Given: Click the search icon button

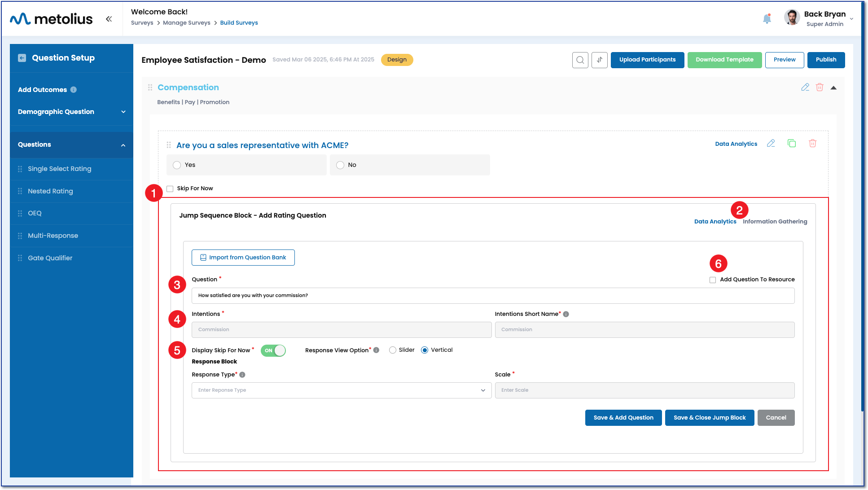Looking at the screenshot, I should pyautogui.click(x=580, y=60).
